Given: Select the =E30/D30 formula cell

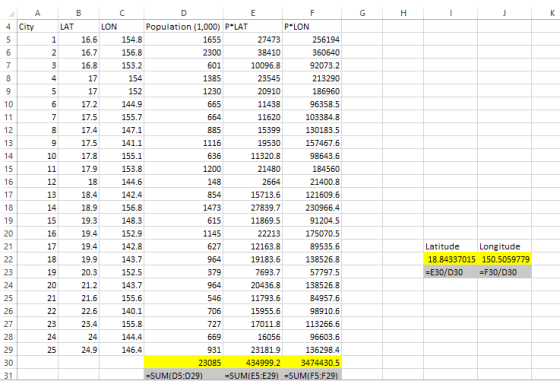Looking at the screenshot, I should pos(450,272).
